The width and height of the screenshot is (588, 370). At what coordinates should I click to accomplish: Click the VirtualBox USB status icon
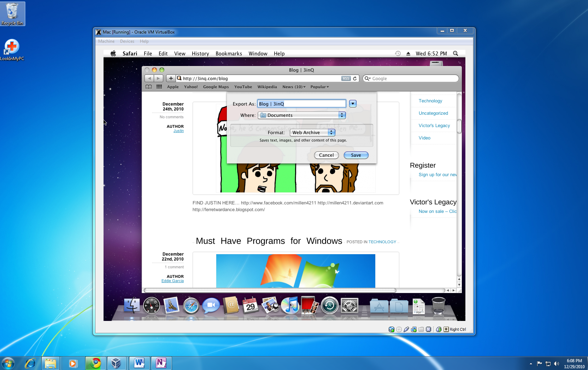[406, 329]
